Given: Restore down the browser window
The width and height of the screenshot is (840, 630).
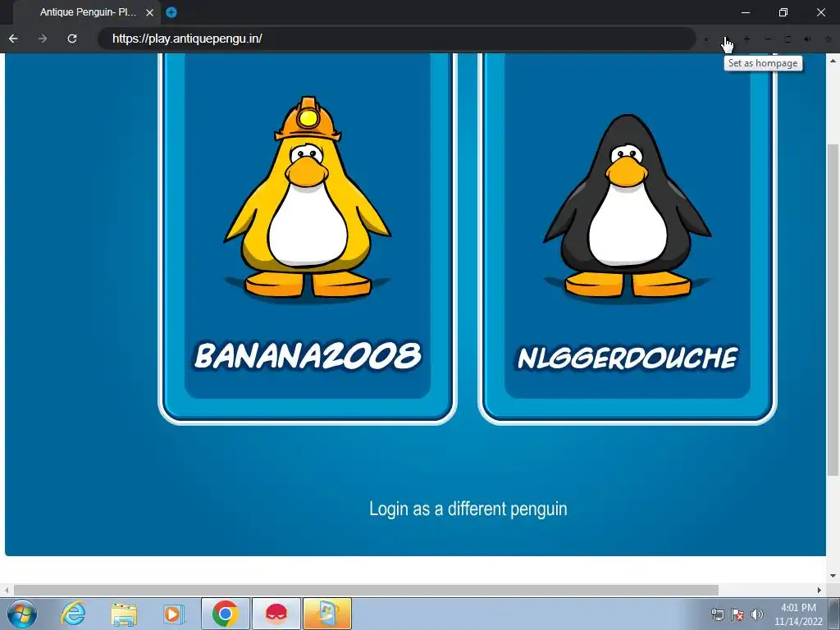Looking at the screenshot, I should (783, 12).
